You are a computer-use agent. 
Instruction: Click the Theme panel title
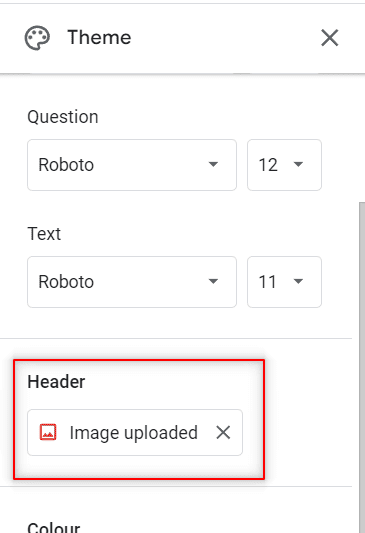click(99, 37)
